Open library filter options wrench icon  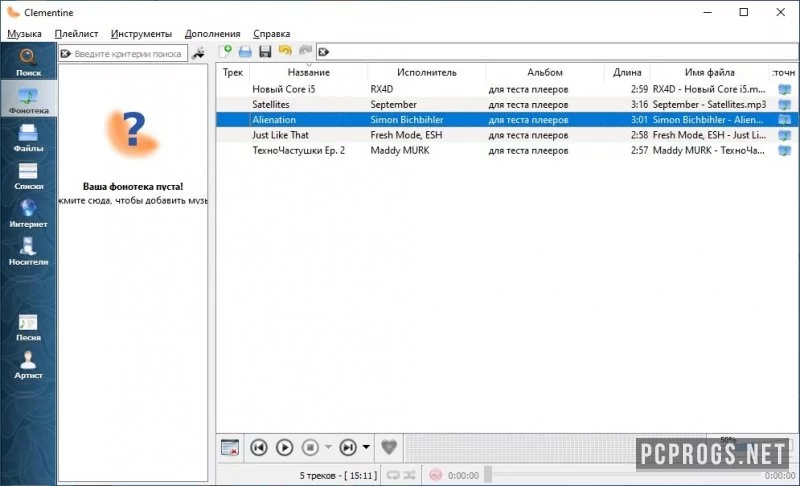(x=198, y=53)
